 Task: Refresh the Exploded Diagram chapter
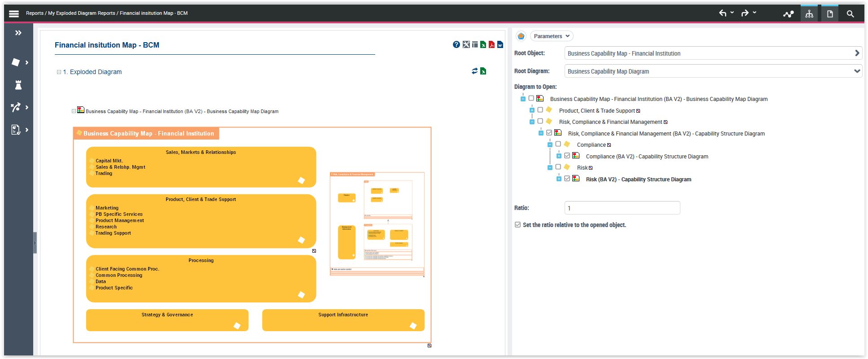click(474, 71)
